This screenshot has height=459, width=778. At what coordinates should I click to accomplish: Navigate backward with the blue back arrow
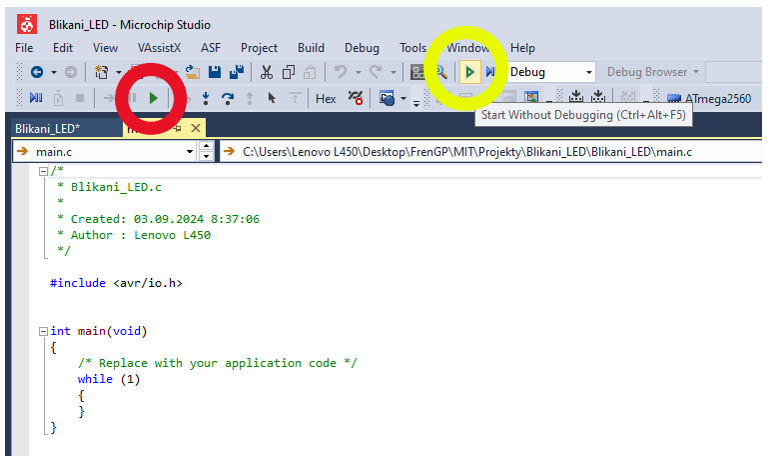tap(37, 72)
